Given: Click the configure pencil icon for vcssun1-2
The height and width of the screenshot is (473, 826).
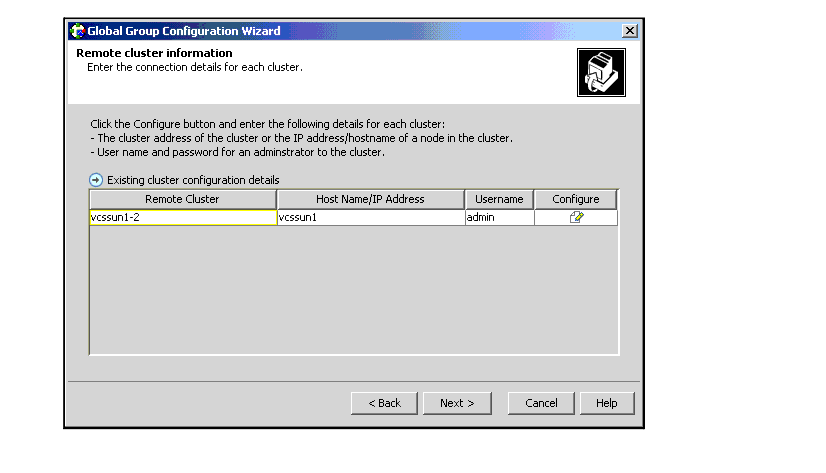Looking at the screenshot, I should (x=576, y=218).
